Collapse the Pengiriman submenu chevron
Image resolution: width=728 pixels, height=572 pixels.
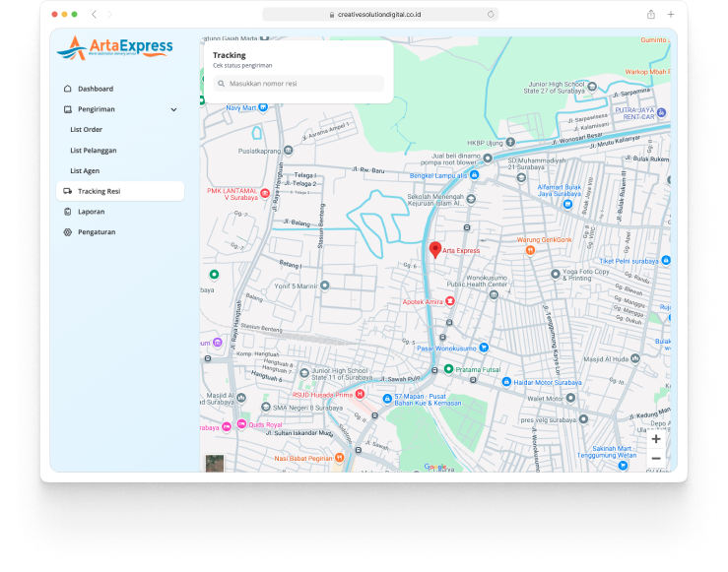[x=173, y=109]
